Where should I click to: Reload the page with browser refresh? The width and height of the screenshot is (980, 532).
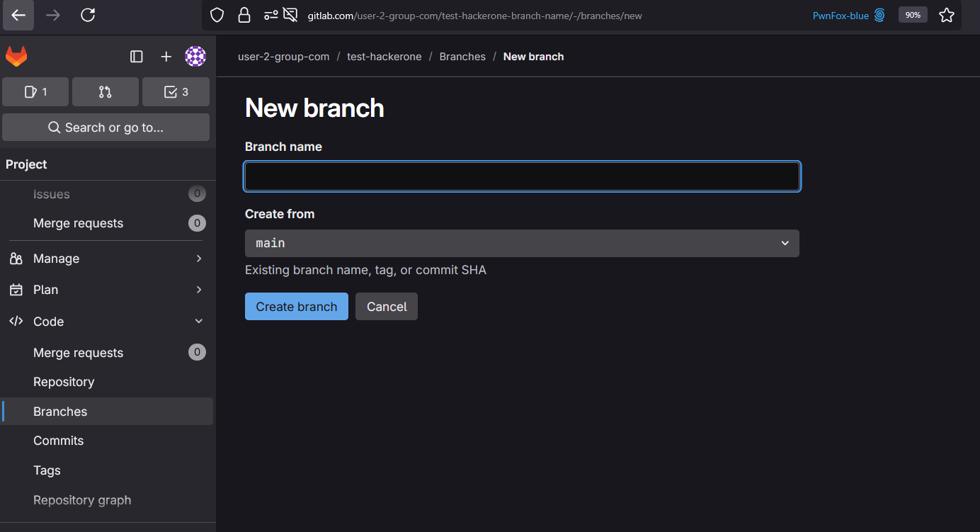[88, 15]
